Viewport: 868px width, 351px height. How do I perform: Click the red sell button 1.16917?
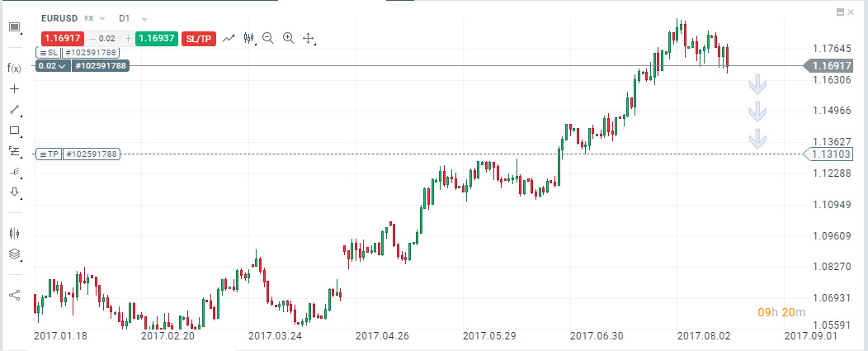(62, 38)
